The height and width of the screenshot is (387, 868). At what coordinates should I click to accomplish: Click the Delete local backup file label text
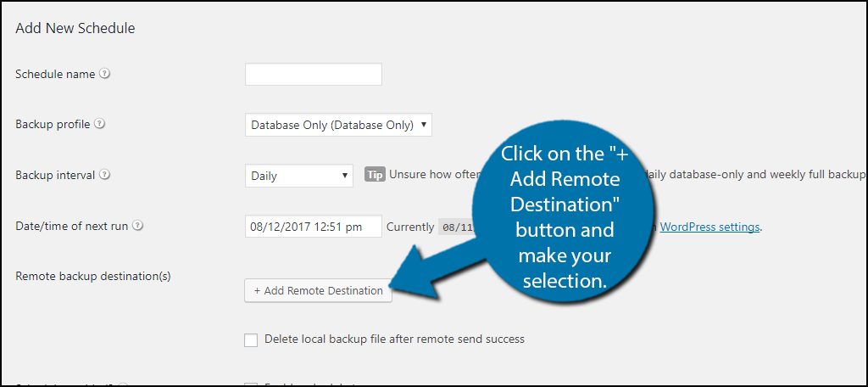click(395, 339)
